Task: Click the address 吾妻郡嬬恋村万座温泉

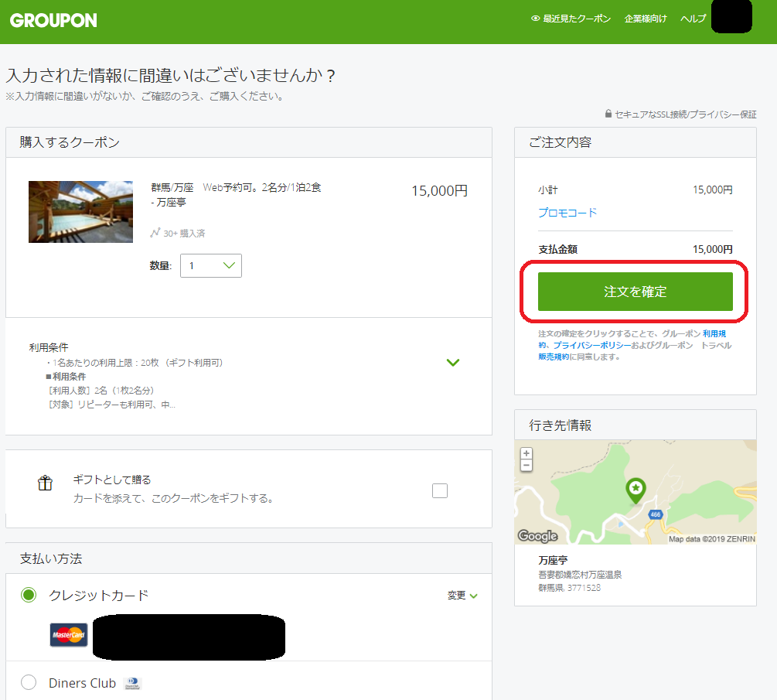Action: (580, 575)
